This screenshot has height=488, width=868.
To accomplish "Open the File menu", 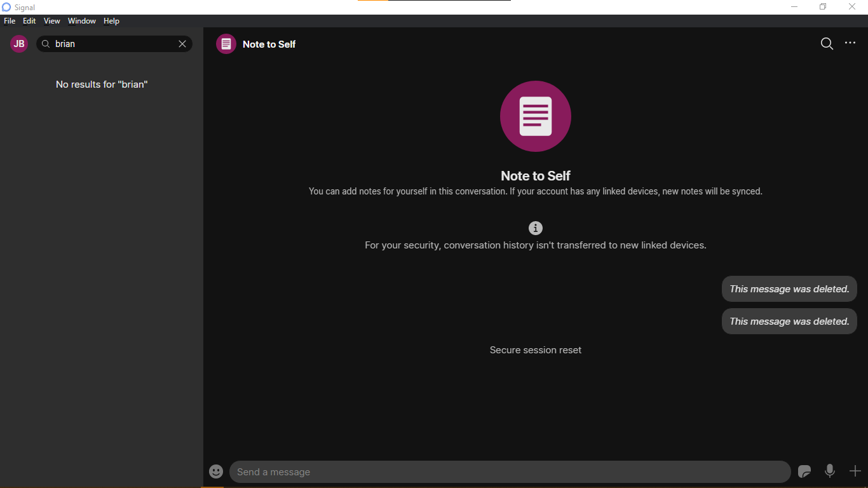I will point(10,20).
